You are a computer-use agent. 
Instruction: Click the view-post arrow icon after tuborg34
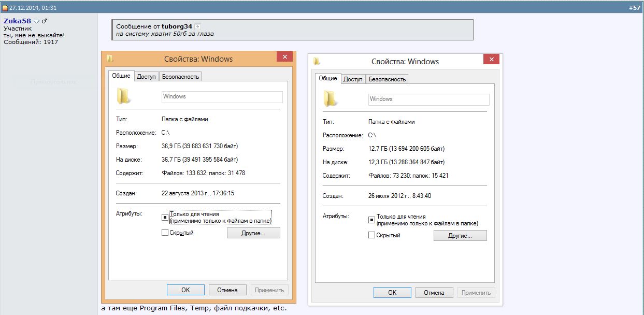[x=197, y=26]
